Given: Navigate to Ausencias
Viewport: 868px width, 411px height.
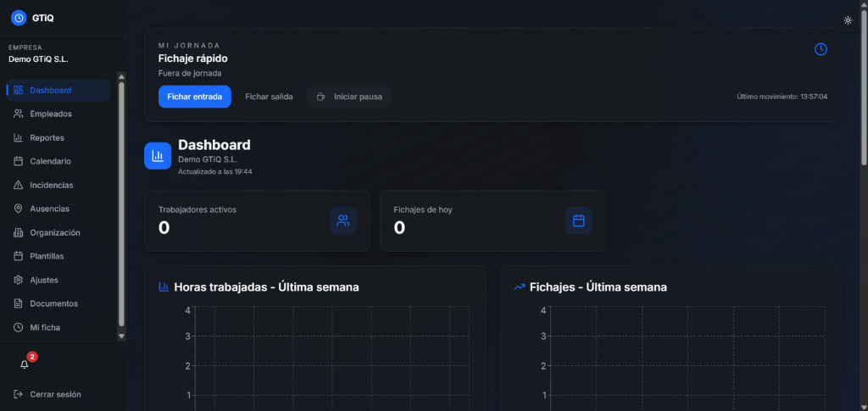Looking at the screenshot, I should 58,208.
